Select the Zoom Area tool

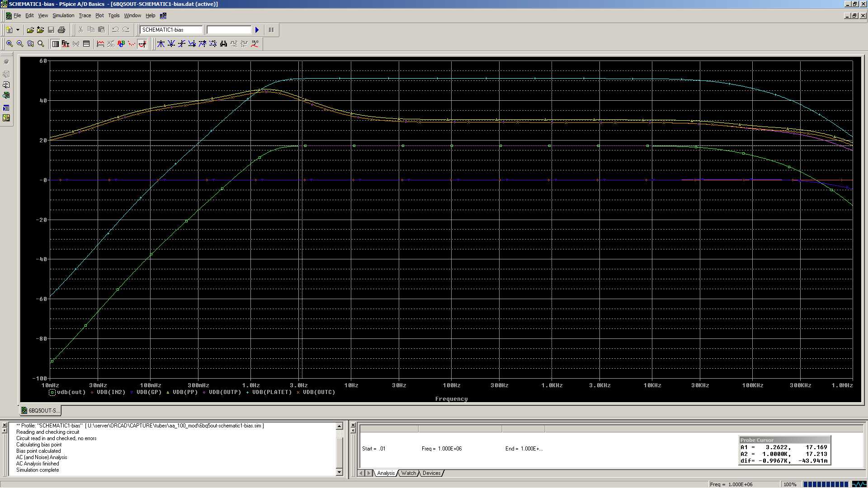pos(30,44)
